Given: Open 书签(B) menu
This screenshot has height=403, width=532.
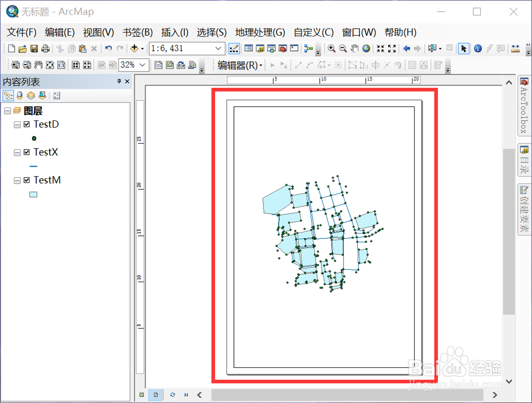Looking at the screenshot, I should pyautogui.click(x=138, y=33).
